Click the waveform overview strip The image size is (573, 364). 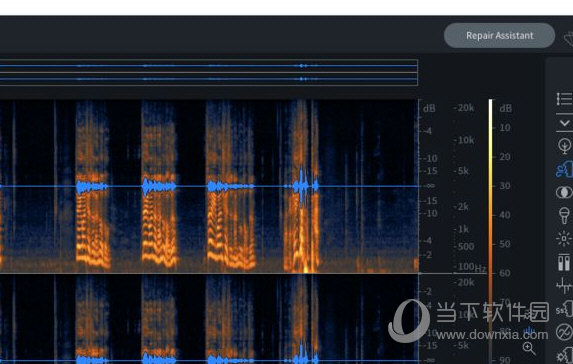click(x=209, y=72)
